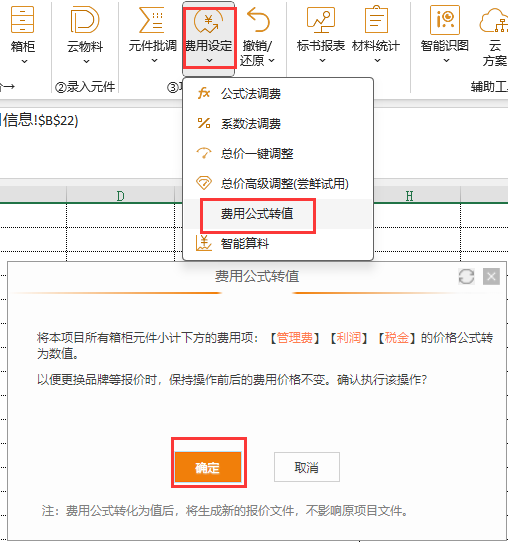The height and width of the screenshot is (542, 508).
Task: Open the 云物料 cloud materials icon
Action: (x=85, y=20)
